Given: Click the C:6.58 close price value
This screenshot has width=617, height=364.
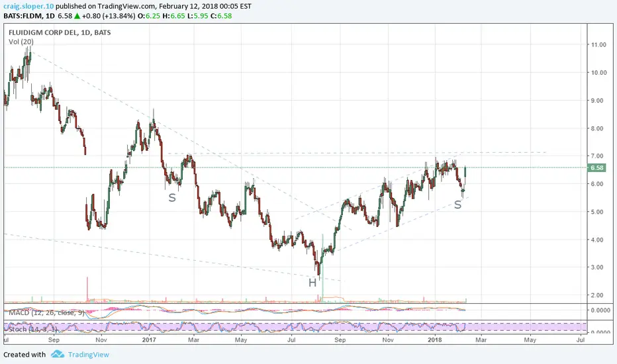Looking at the screenshot, I should pos(221,16).
